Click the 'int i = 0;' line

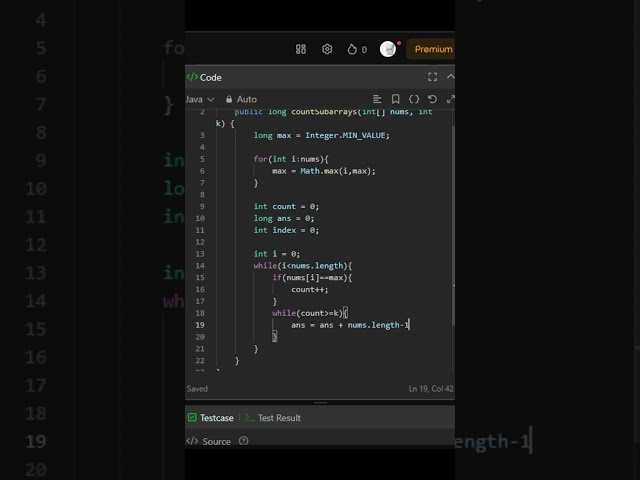(x=276, y=253)
